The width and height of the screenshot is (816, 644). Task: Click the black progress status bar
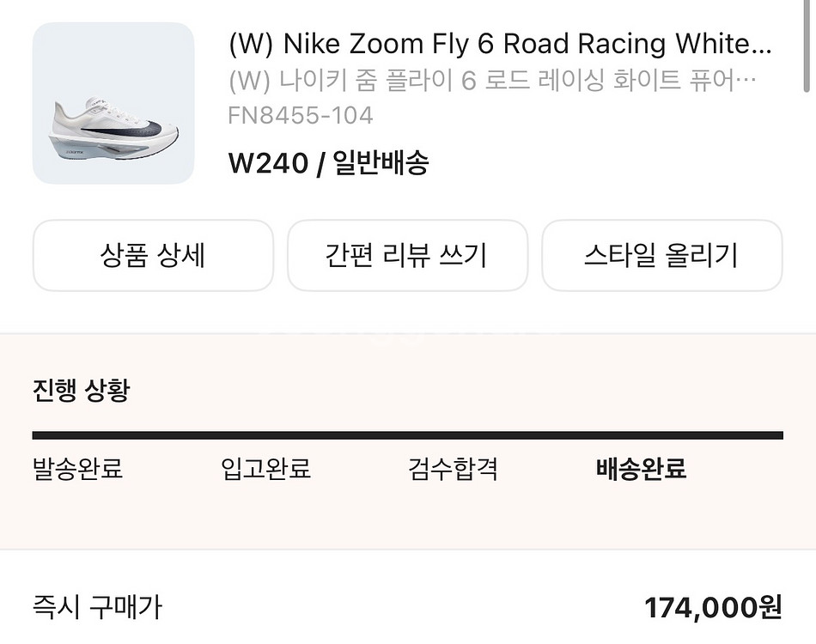pos(407,435)
